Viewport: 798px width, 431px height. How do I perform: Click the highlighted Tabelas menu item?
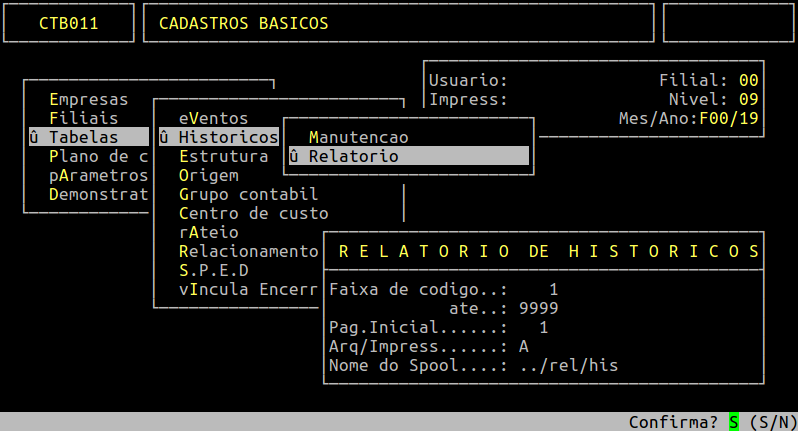pos(89,137)
